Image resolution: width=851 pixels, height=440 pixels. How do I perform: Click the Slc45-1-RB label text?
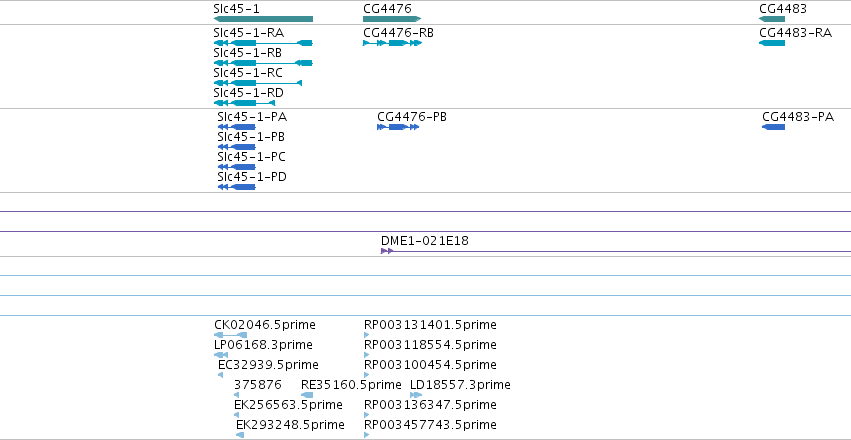(x=247, y=53)
